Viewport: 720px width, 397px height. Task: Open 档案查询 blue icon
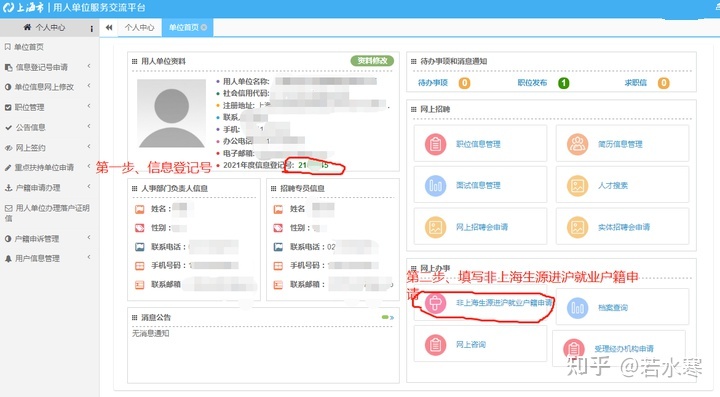coord(577,308)
